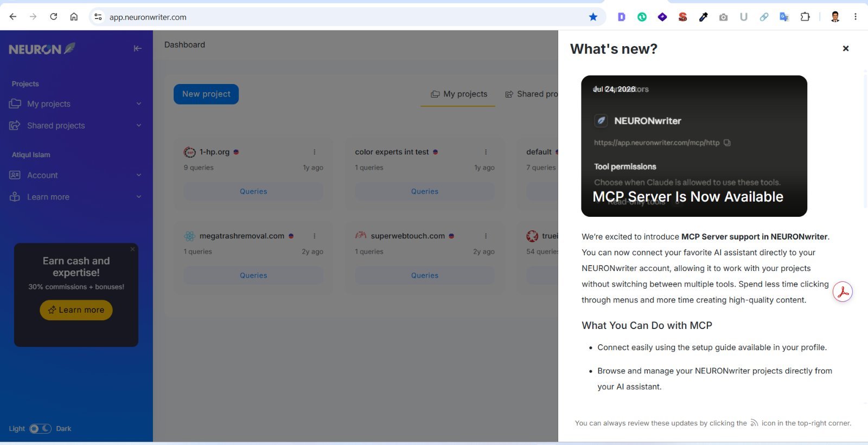This screenshot has height=445, width=868.
Task: Click color experts int test project name
Action: pyautogui.click(x=392, y=152)
